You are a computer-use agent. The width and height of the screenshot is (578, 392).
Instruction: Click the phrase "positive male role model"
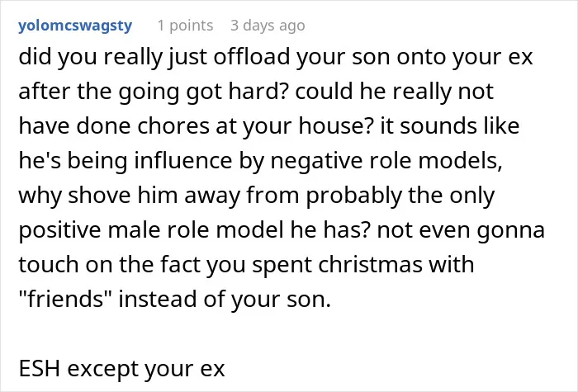[x=151, y=230]
